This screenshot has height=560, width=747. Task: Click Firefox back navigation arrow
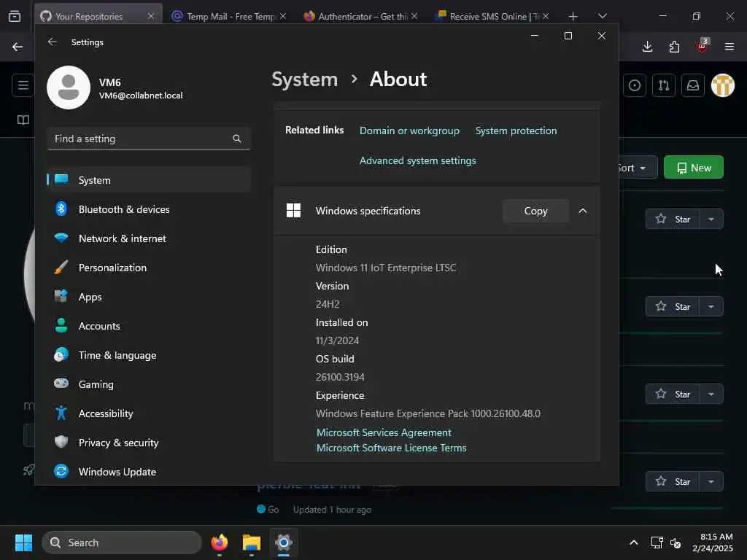click(x=18, y=47)
